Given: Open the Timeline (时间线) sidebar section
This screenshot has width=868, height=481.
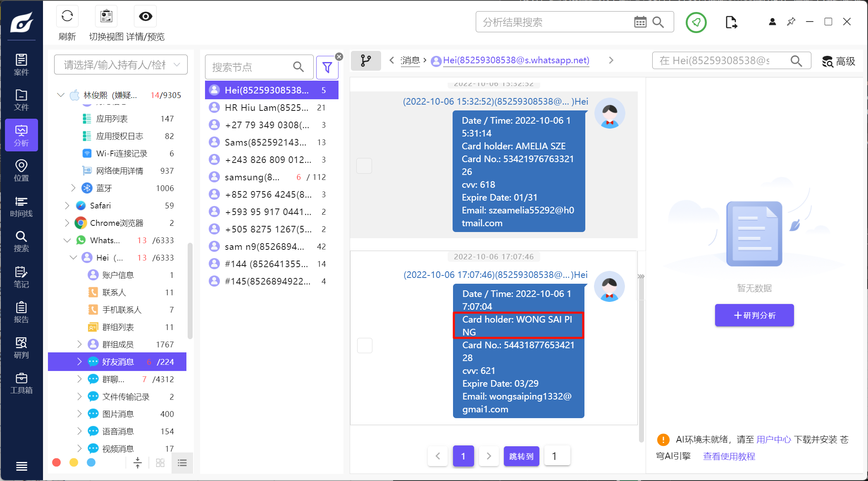Looking at the screenshot, I should coord(21,206).
